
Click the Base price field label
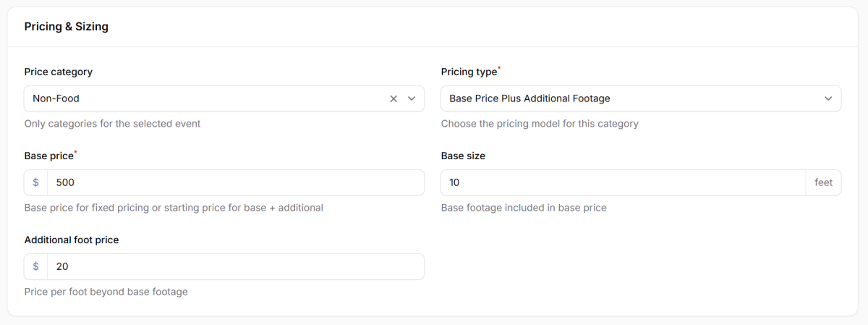48,156
